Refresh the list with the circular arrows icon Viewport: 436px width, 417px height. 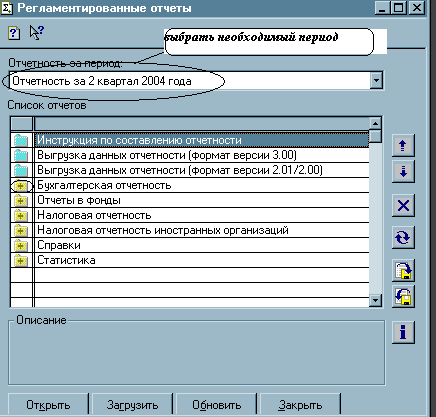(x=403, y=237)
